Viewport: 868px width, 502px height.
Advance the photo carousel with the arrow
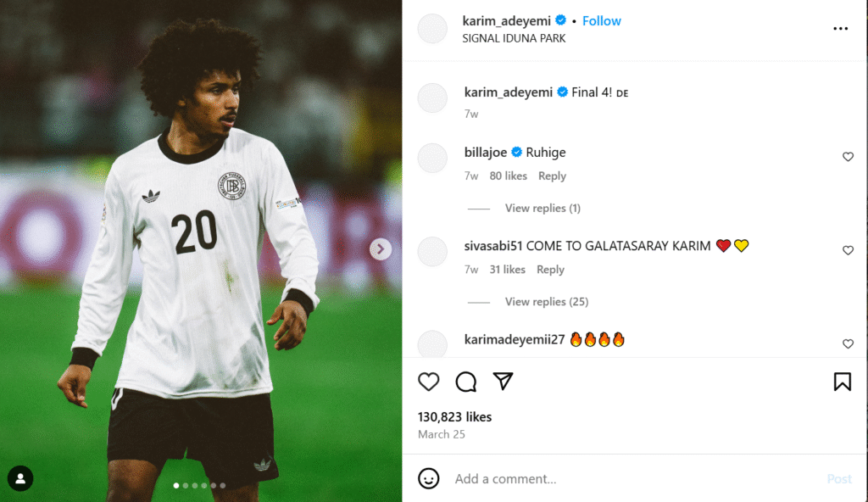click(379, 249)
